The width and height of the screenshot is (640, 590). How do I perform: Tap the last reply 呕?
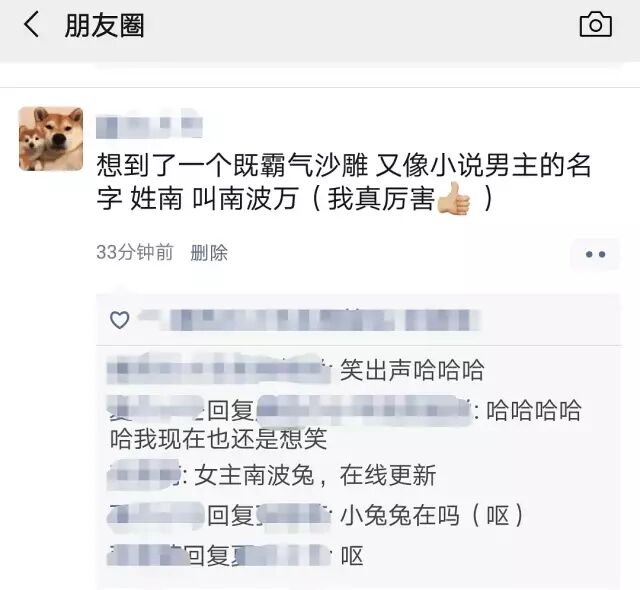(x=352, y=556)
